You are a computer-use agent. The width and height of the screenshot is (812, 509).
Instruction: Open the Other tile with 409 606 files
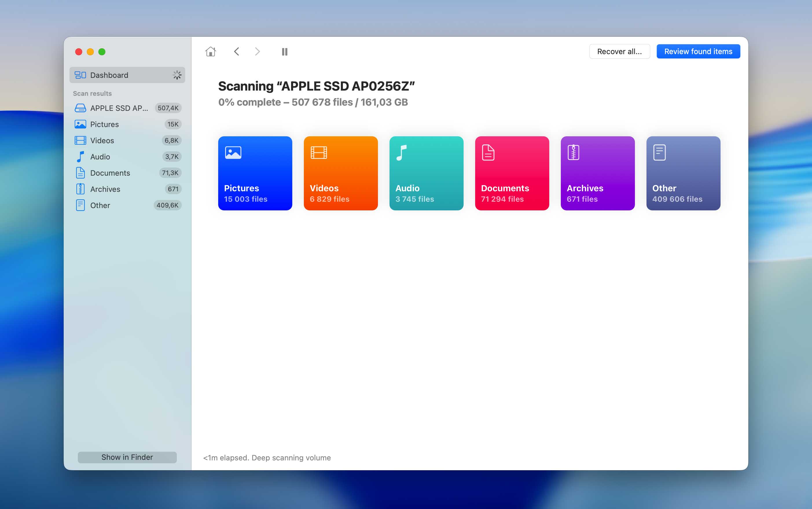point(683,173)
